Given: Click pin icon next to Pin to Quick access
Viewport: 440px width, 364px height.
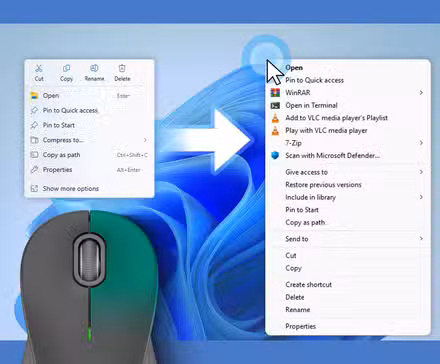Looking at the screenshot, I should click(x=34, y=110).
